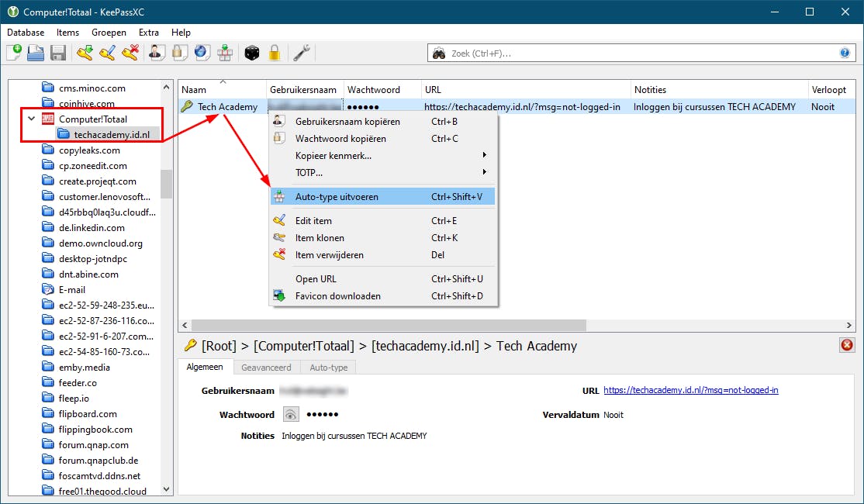Choose Edit item in the context menu
Image resolution: width=864 pixels, height=504 pixels.
382,220
